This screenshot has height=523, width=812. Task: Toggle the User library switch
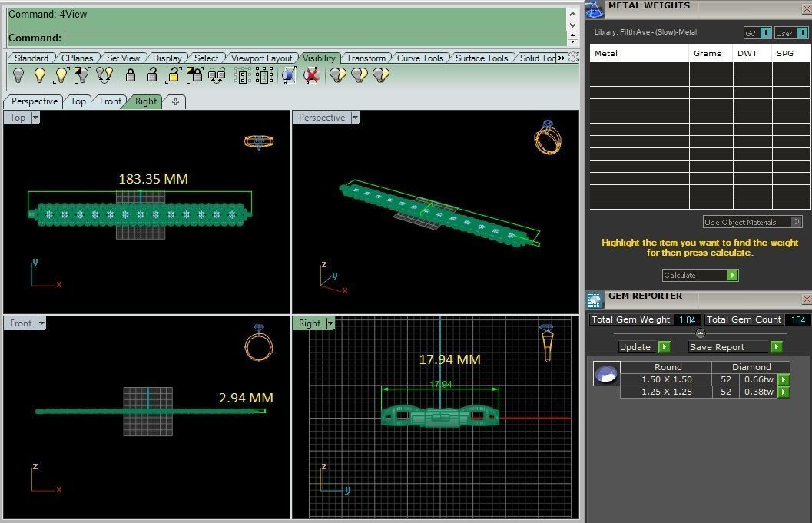pos(802,32)
